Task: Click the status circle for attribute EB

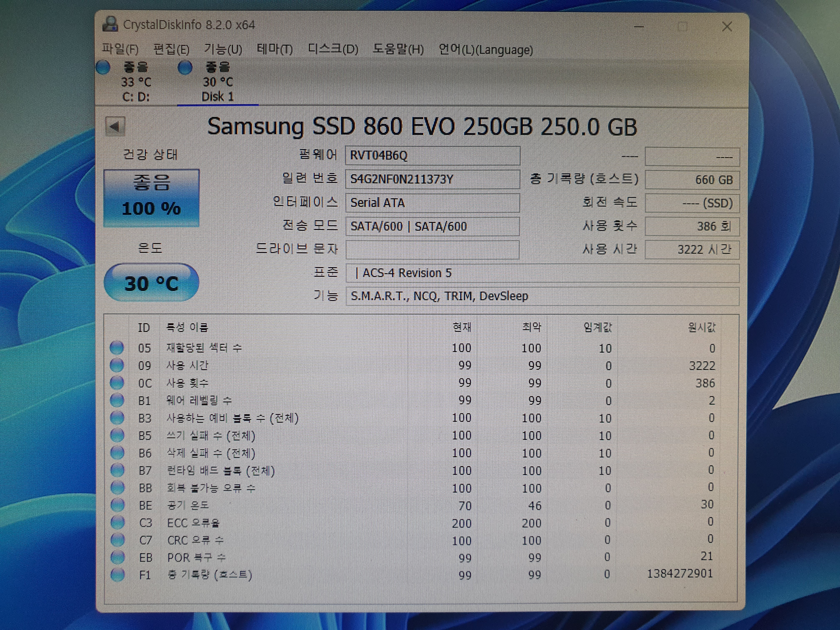Action: 117,557
